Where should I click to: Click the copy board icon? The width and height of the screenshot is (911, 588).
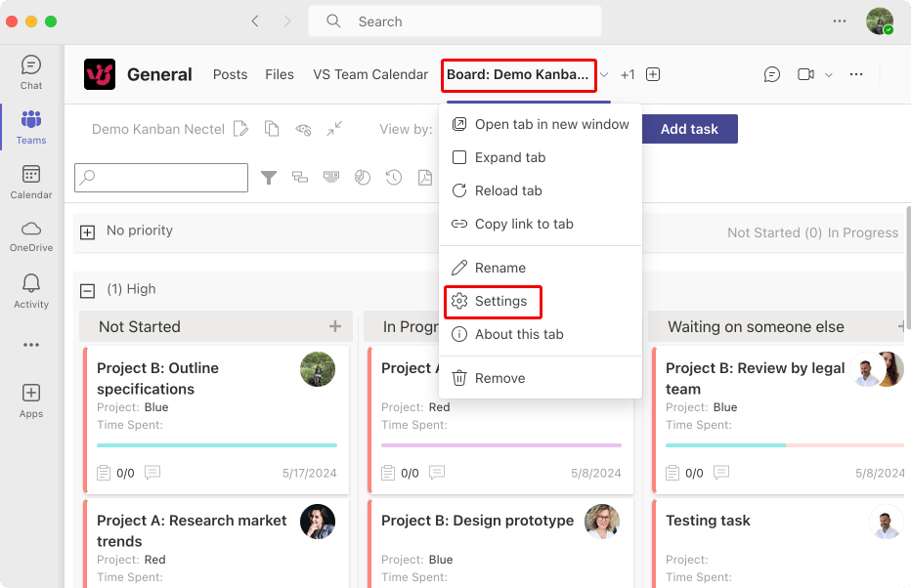[272, 128]
